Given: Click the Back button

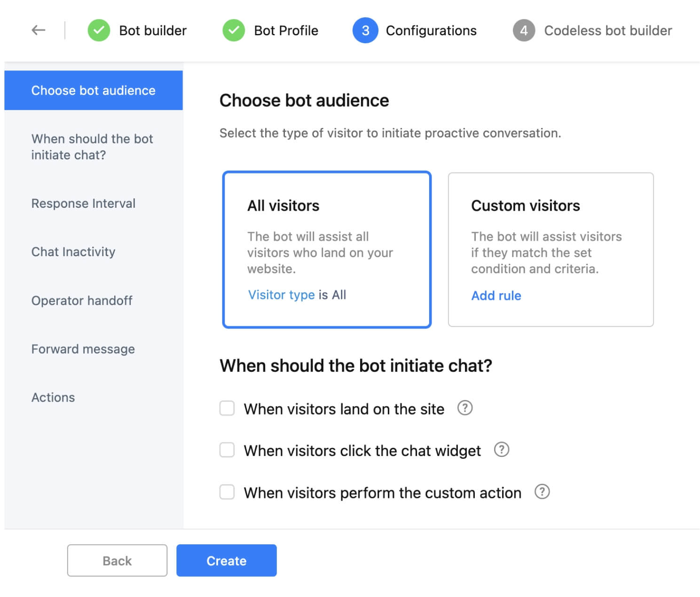Looking at the screenshot, I should [x=117, y=560].
